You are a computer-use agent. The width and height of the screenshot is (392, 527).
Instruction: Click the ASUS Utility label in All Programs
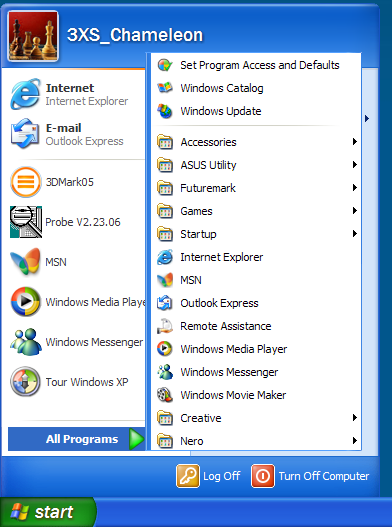tap(208, 165)
